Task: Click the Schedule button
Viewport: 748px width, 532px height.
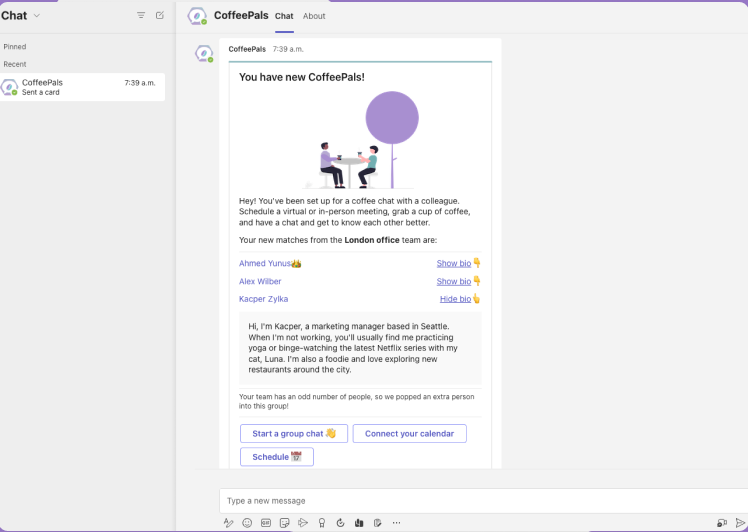Action: click(x=277, y=457)
